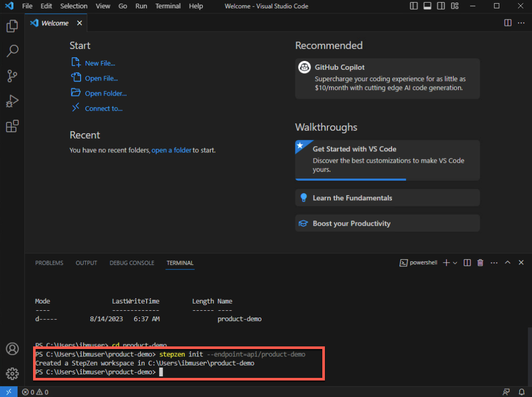Click the errors and warnings status indicator
The height and width of the screenshot is (397, 532).
point(35,392)
